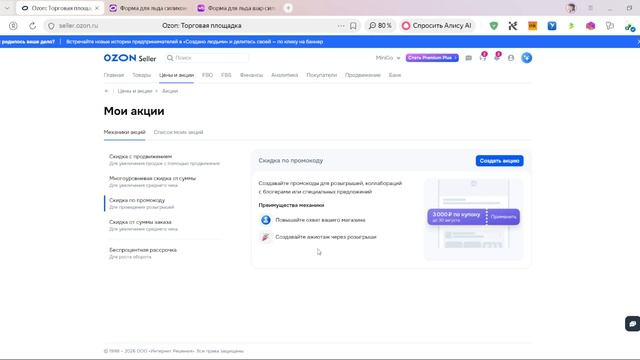Viewport: 640px width, 360px height.
Task: Switch to the Ozon Торговая площадка browser tab
Action: (60, 8)
